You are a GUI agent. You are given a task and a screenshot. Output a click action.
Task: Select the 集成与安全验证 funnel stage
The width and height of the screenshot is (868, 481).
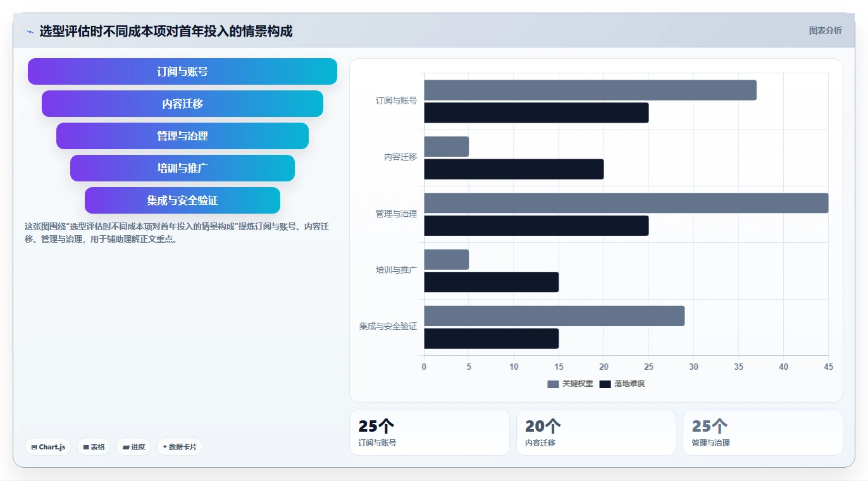click(182, 200)
